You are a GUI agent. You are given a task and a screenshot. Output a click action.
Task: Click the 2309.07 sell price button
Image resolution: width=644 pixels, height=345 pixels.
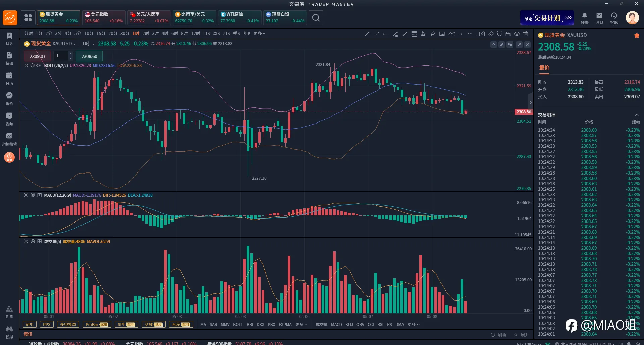pyautogui.click(x=37, y=56)
